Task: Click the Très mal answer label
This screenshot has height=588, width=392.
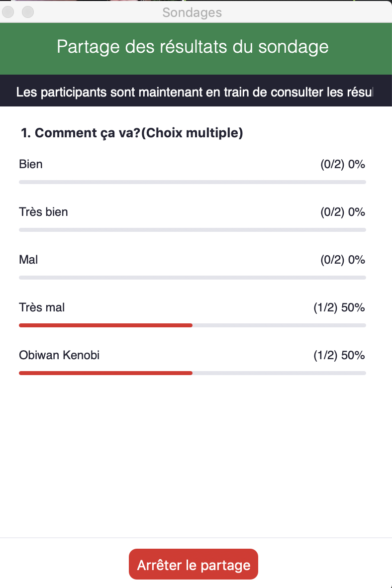Action: (42, 307)
